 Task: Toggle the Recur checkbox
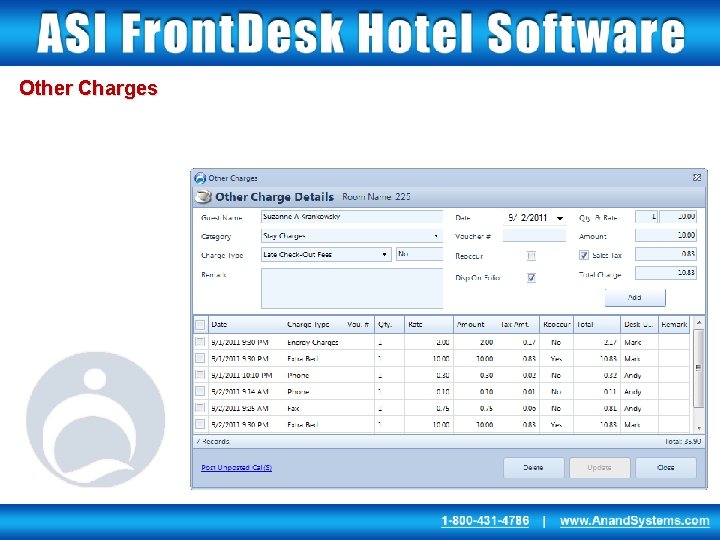pos(531,256)
